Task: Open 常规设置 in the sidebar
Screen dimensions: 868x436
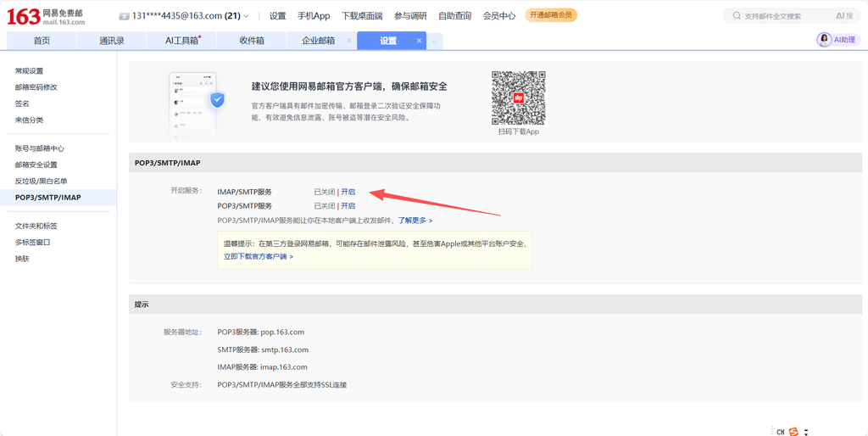Action: 30,71
